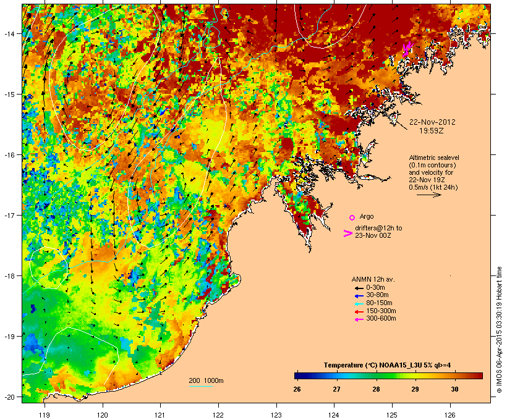
Task: Click the black 0-30m legend arrow
Action: pyautogui.click(x=359, y=288)
